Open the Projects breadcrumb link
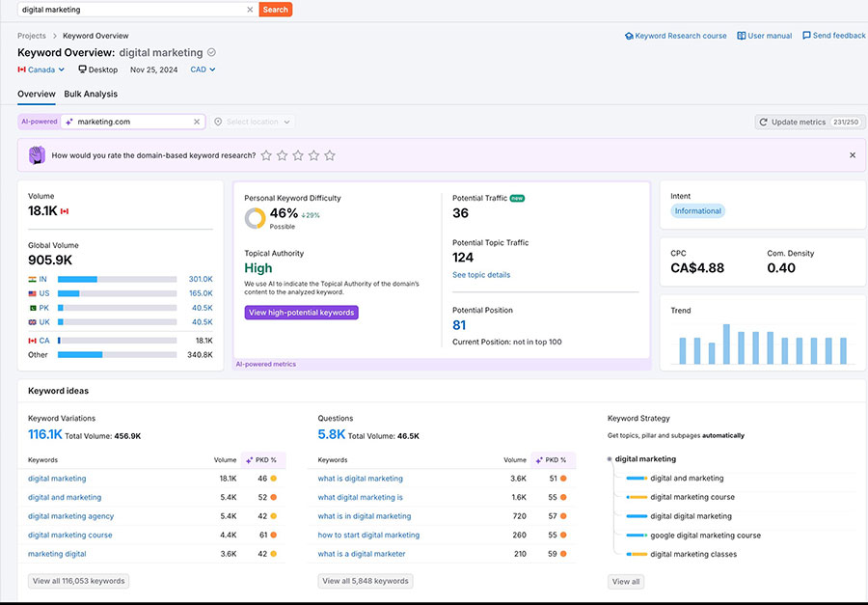The image size is (868, 605). point(32,36)
